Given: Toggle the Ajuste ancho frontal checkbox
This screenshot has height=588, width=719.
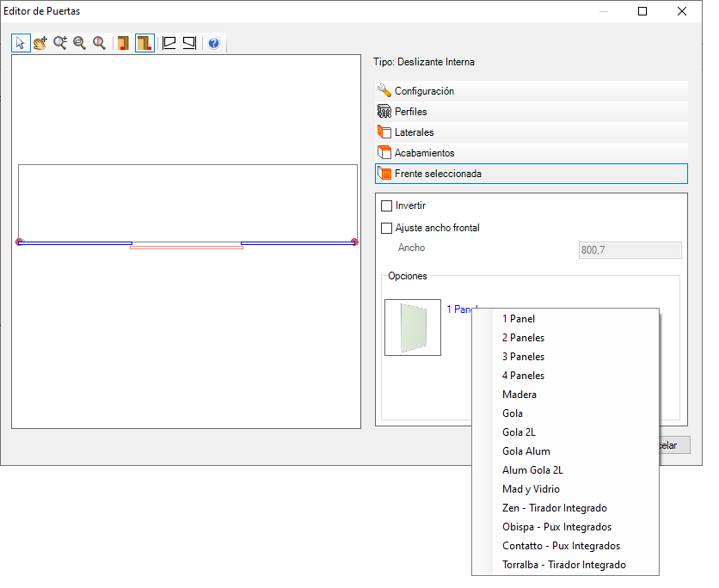Looking at the screenshot, I should point(386,228).
